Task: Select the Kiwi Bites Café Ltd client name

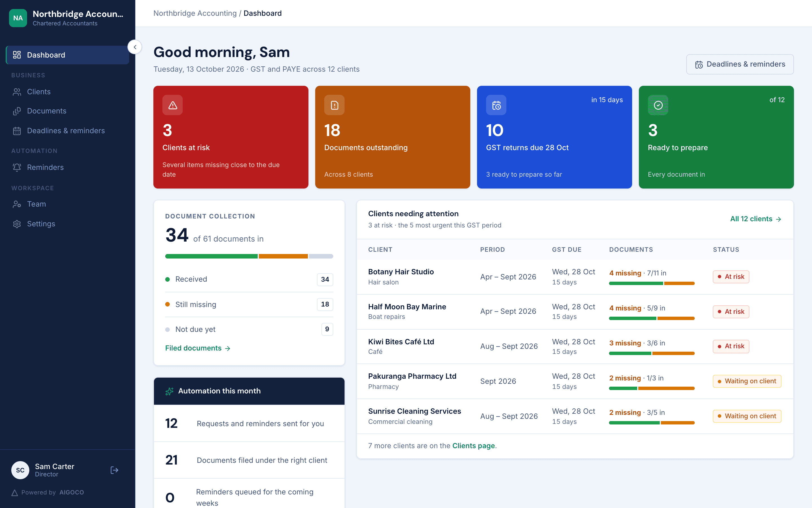Action: click(x=401, y=341)
